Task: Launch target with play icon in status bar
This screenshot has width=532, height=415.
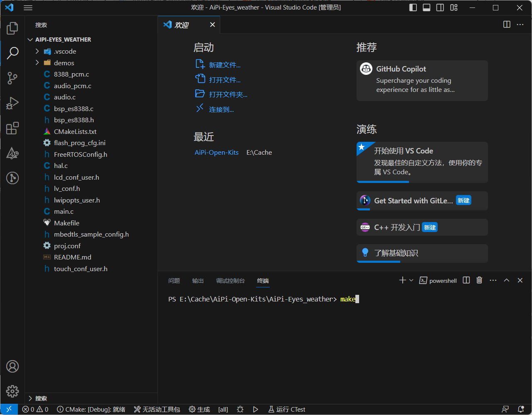Action: [x=256, y=409]
